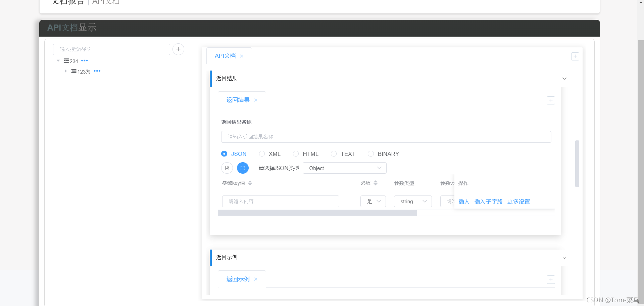The width and height of the screenshot is (644, 306).
Task: Click the horizontal table scrollbar
Action: click(317, 213)
